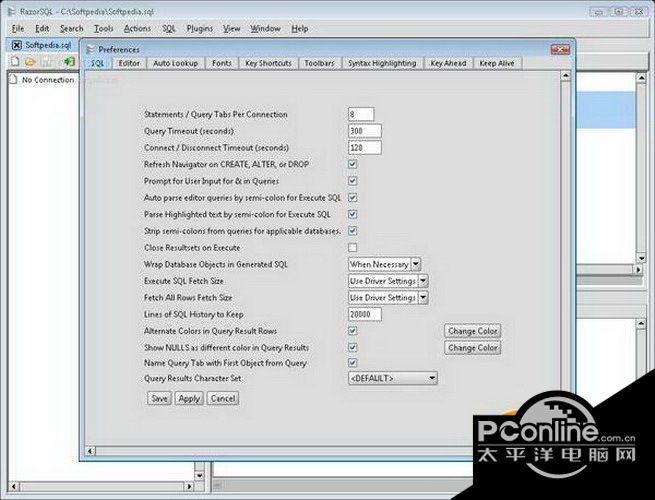Open the File menu
The width and height of the screenshot is (655, 500).
pyautogui.click(x=18, y=29)
